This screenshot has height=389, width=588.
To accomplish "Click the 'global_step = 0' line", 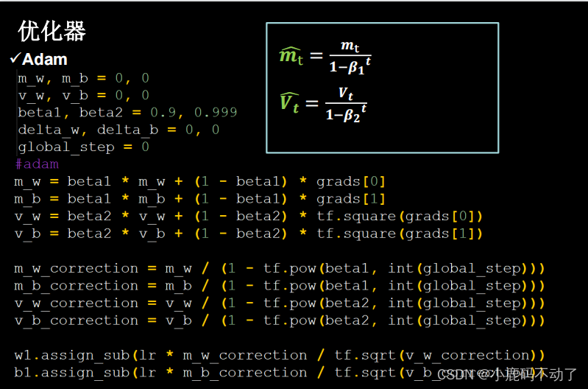I will pos(83,147).
